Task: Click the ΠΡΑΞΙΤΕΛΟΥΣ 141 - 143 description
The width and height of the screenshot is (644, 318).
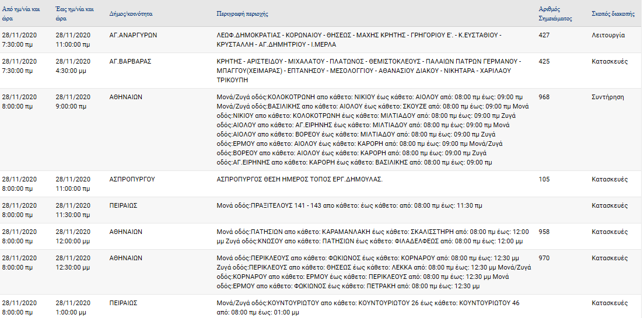Action: tap(349, 206)
